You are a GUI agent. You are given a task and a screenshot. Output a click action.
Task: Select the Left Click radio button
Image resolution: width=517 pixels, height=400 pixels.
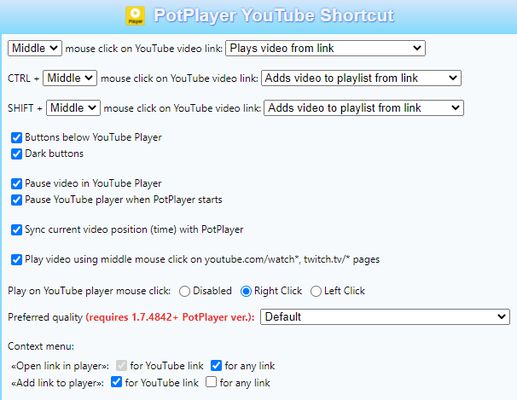tap(316, 291)
